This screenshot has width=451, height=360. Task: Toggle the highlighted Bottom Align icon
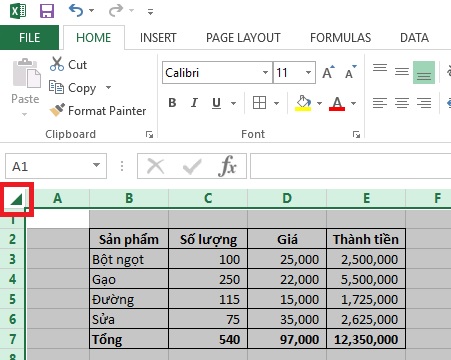pyautogui.click(x=424, y=72)
